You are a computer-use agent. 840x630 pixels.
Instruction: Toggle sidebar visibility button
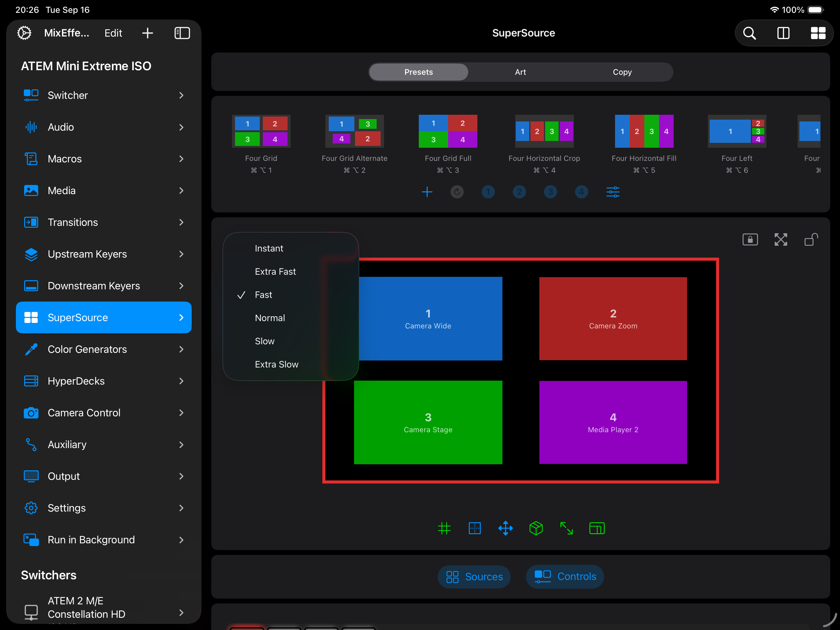[x=182, y=33]
